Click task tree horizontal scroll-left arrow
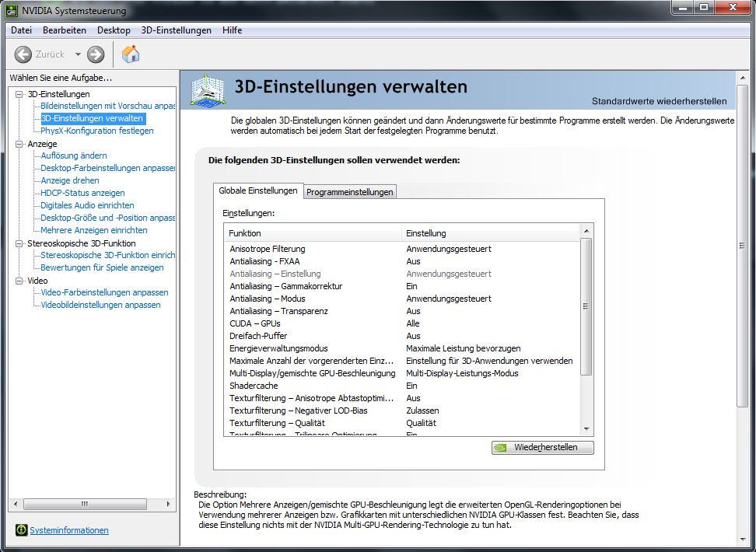756x552 pixels. [x=16, y=505]
